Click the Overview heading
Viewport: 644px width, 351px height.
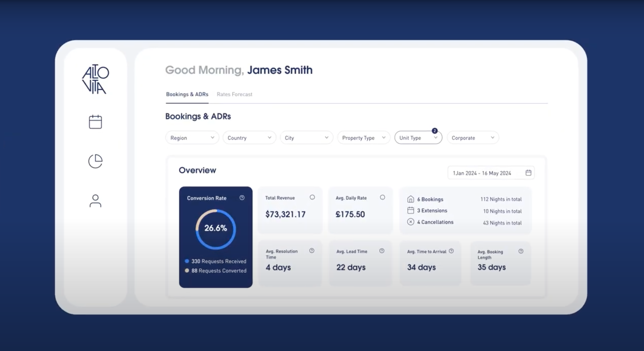tap(198, 170)
